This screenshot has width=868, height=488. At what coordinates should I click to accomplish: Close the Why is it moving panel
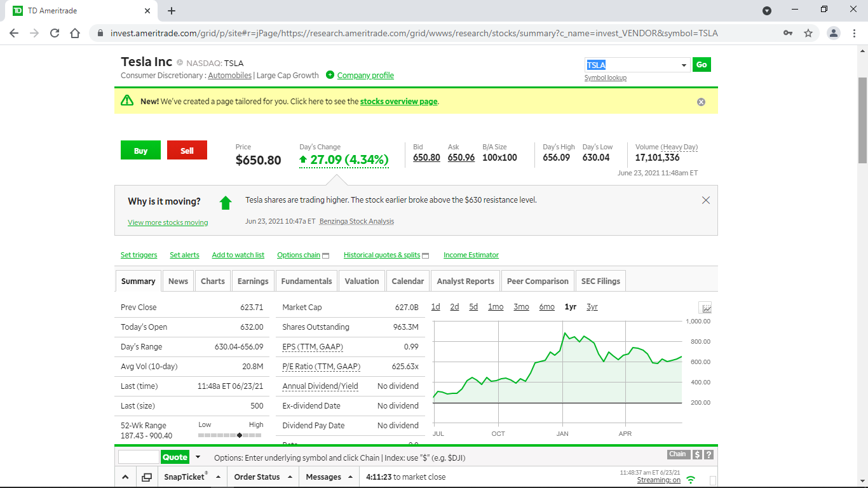pyautogui.click(x=705, y=200)
